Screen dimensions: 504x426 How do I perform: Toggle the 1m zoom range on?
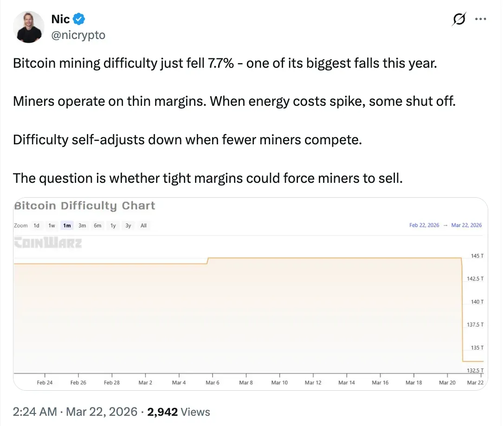tap(67, 225)
